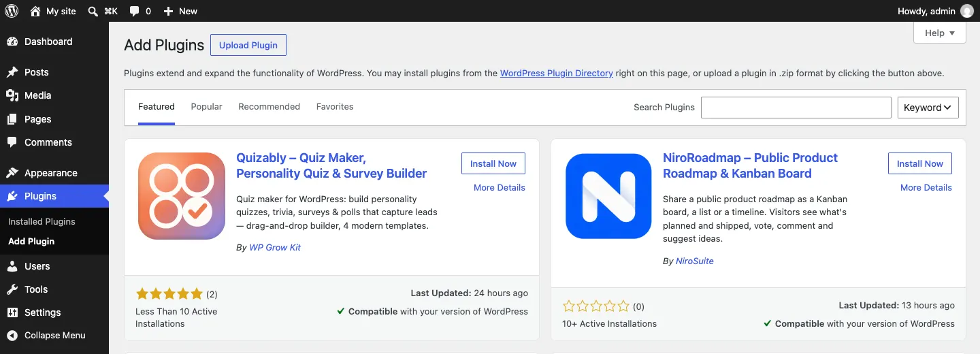Click the Settings sidebar icon
The image size is (980, 354).
point(12,312)
